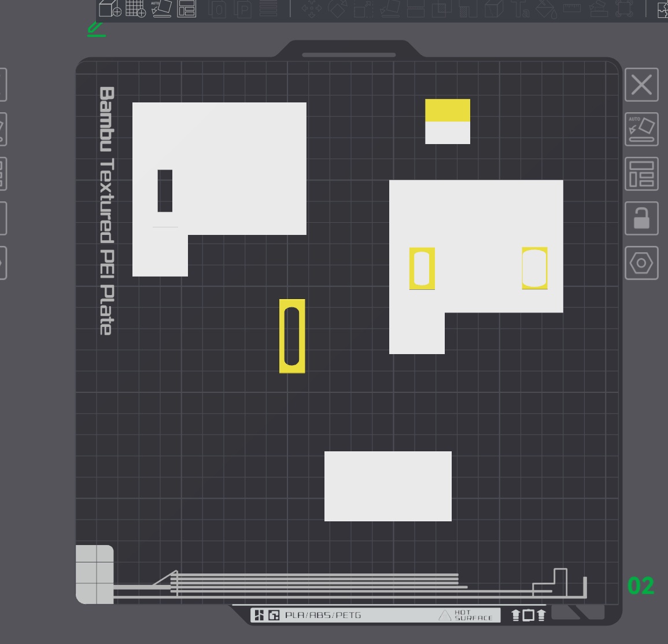Select the standalone yellow oval-slot ring object

point(292,336)
